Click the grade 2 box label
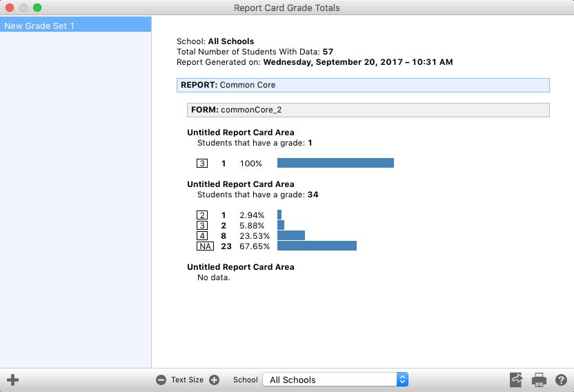The height and width of the screenshot is (392, 574). (202, 215)
